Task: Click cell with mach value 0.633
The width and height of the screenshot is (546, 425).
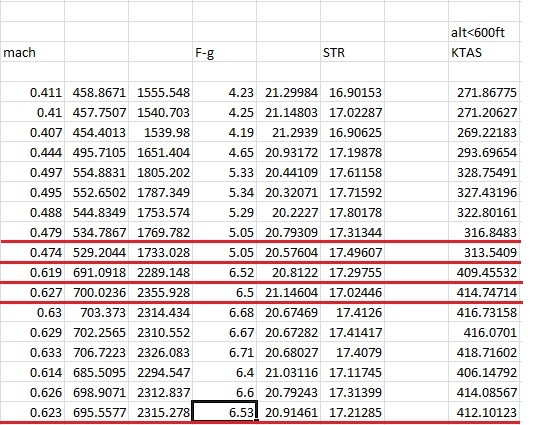Action: pyautogui.click(x=32, y=352)
